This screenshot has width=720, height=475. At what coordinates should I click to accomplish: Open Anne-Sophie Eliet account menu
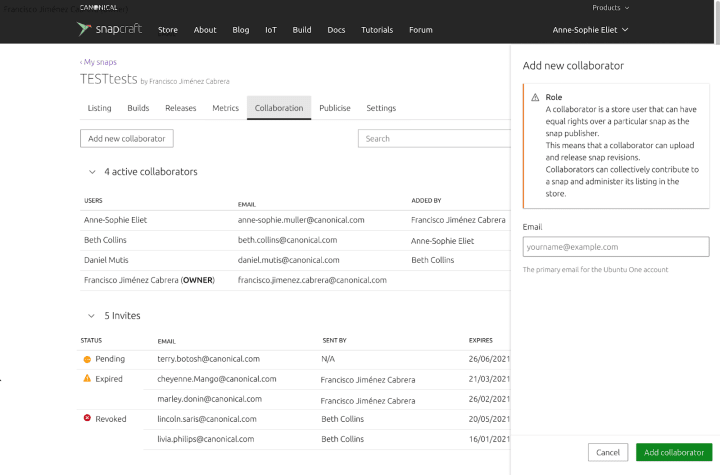[590, 30]
